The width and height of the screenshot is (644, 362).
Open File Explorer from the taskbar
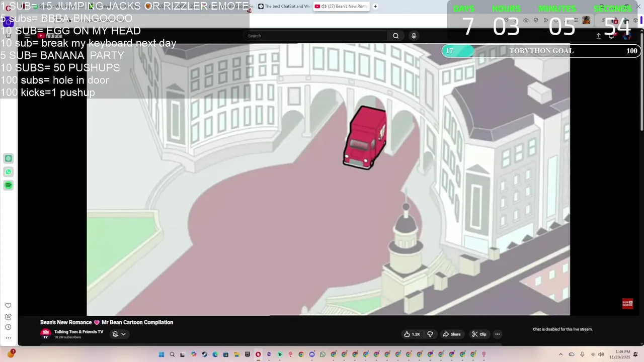(236, 354)
